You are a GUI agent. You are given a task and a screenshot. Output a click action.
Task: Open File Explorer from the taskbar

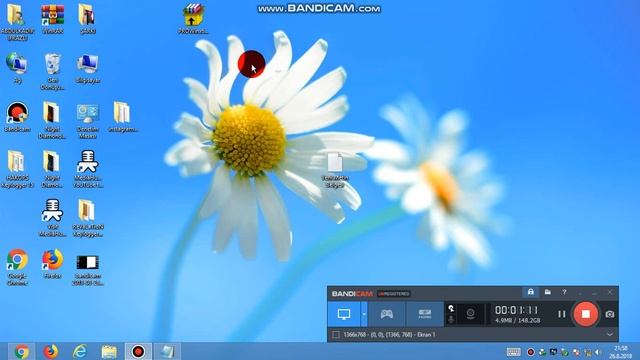coord(109,351)
